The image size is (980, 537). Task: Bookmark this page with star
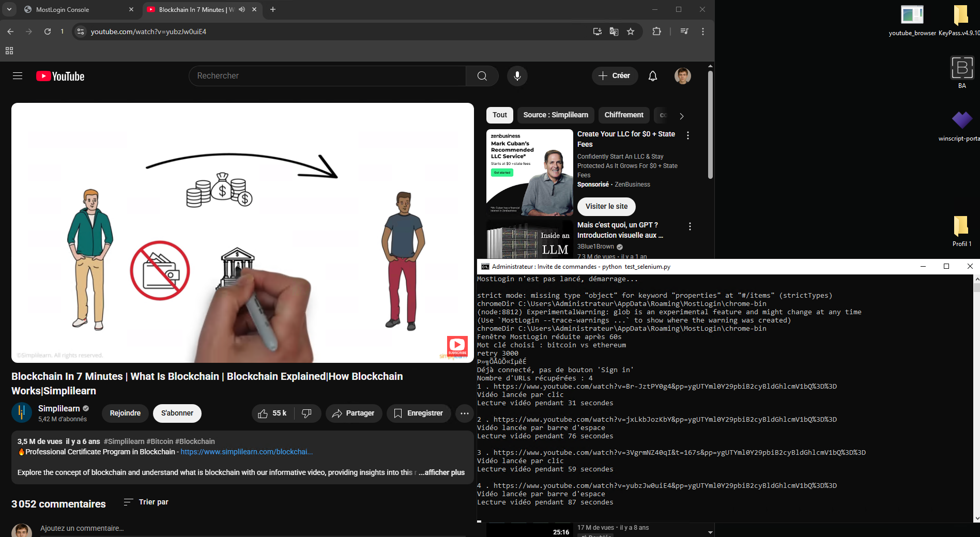[631, 32]
